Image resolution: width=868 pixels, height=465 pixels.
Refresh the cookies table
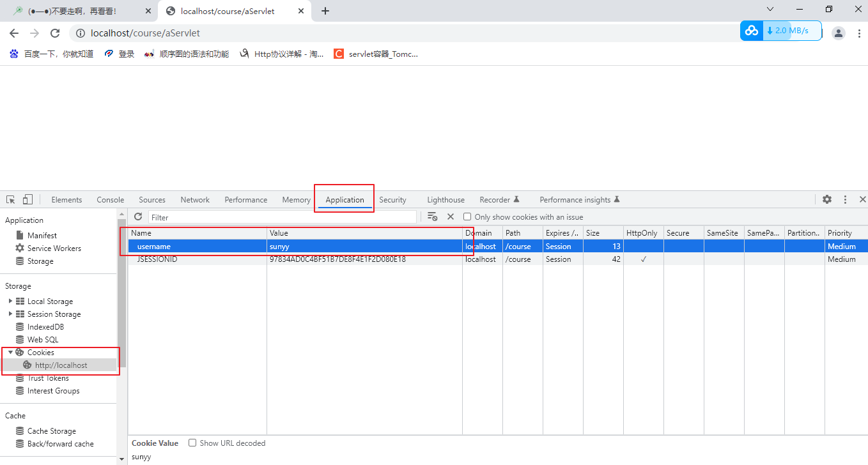[x=138, y=217]
